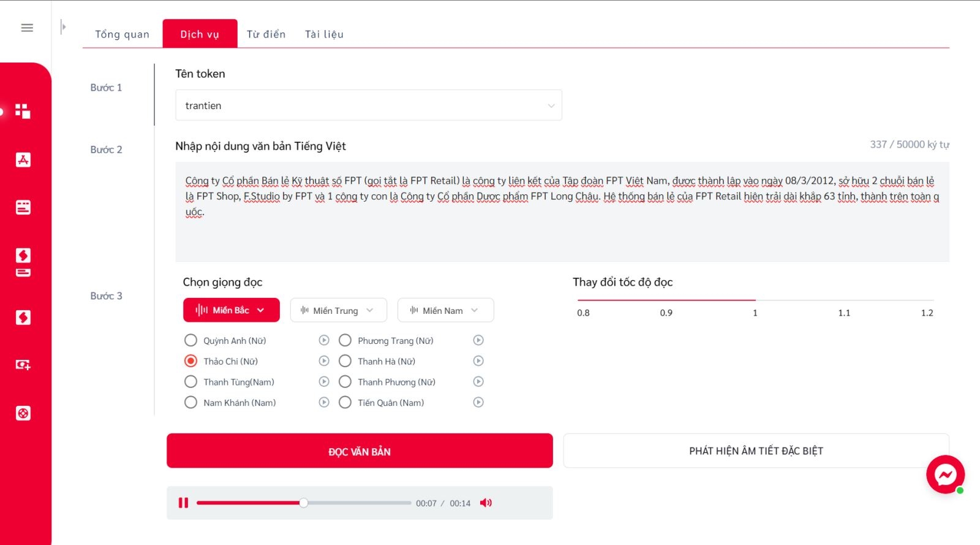Switch to the Từ điển tab
Viewport: 980px width, 545px height.
coord(266,34)
